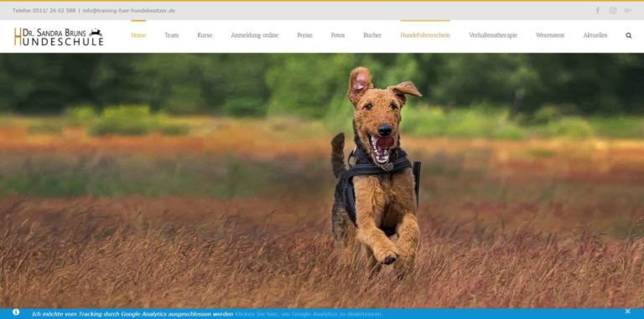Open the Instagram social icon

pyautogui.click(x=613, y=10)
